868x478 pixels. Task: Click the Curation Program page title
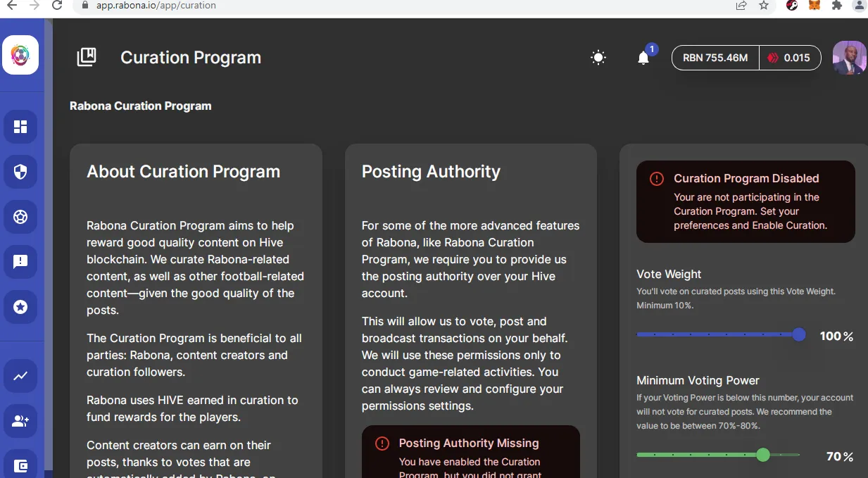pos(191,58)
